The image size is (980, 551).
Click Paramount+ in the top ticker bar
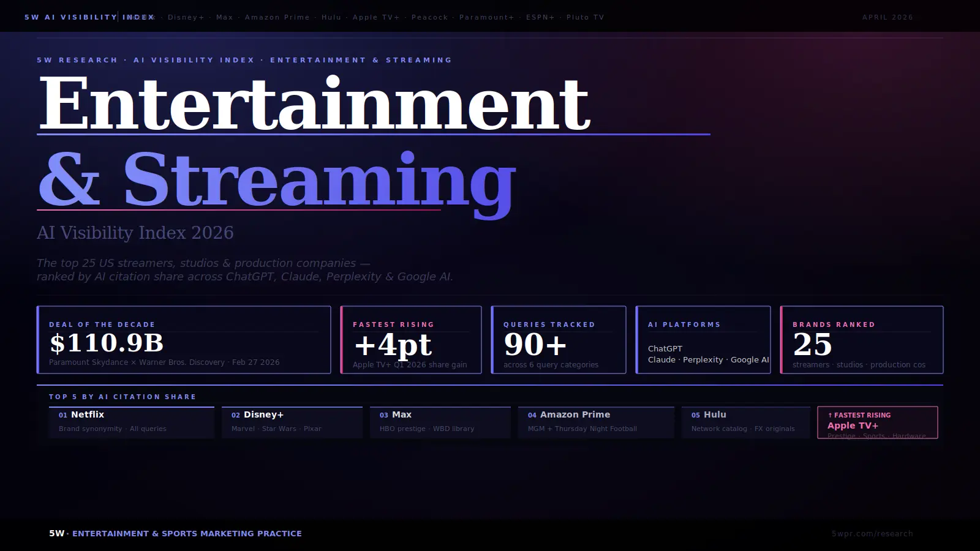487,17
